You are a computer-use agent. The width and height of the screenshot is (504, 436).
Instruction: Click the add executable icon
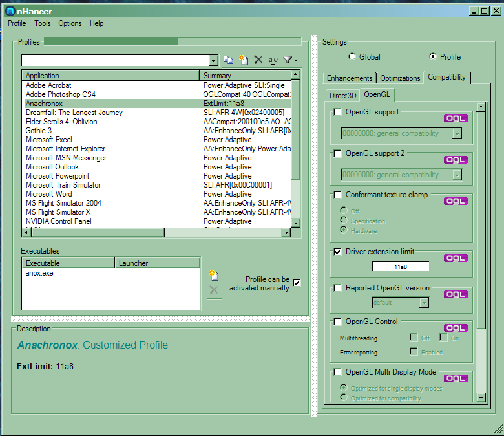[x=214, y=276]
